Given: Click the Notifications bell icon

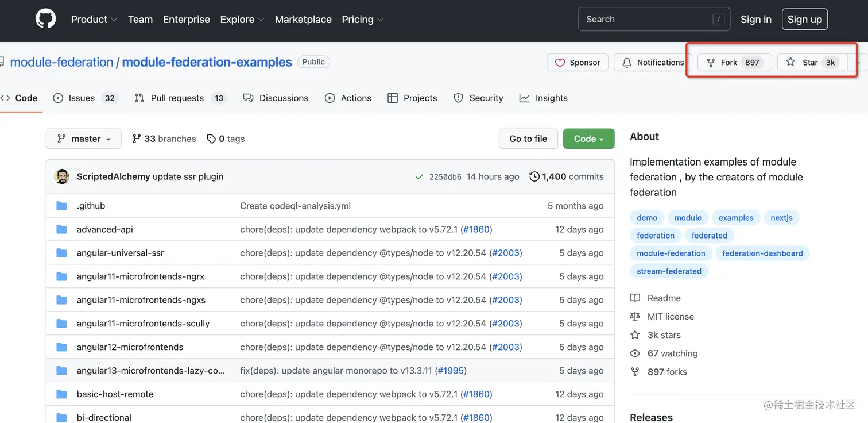Looking at the screenshot, I should click(627, 63).
